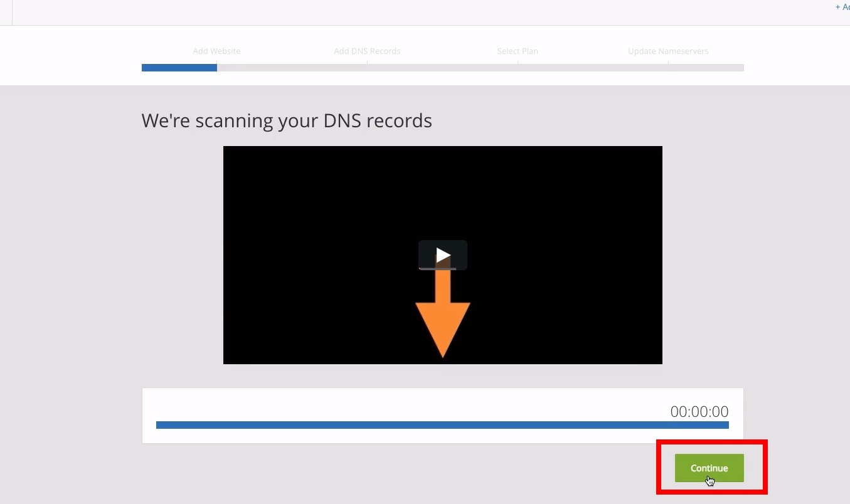Click the tick mark under Update Nameservers
850x504 pixels.
point(668,62)
